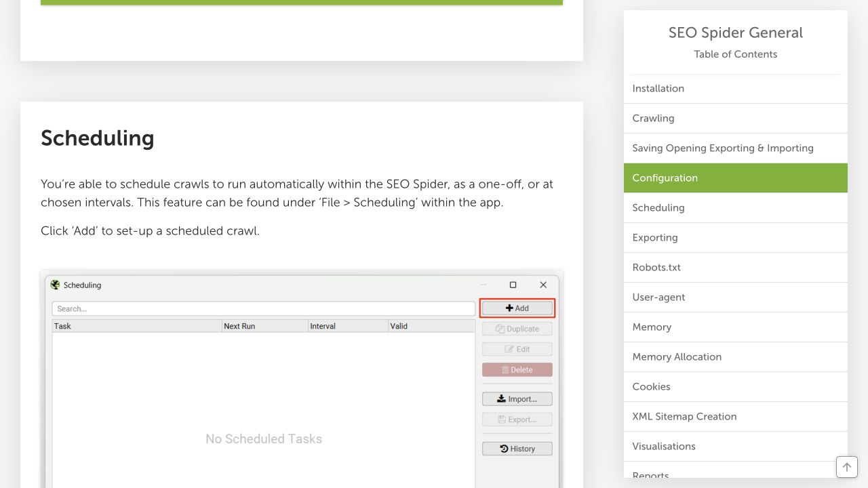The width and height of the screenshot is (868, 488).
Task: Click the red Delete button
Action: [517, 370]
